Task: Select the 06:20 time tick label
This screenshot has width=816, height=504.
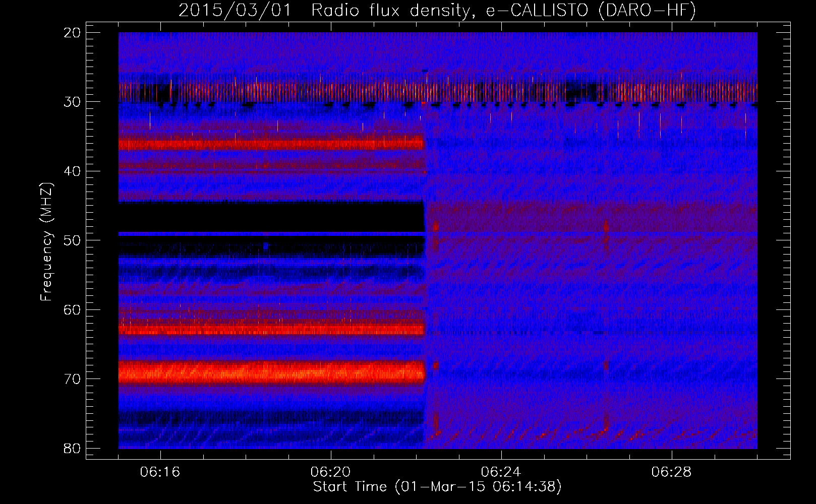Action: coord(331,472)
